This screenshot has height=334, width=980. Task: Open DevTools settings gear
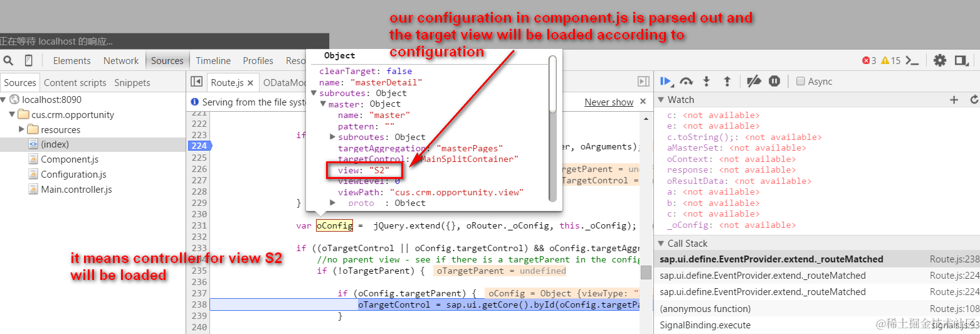coord(939,60)
